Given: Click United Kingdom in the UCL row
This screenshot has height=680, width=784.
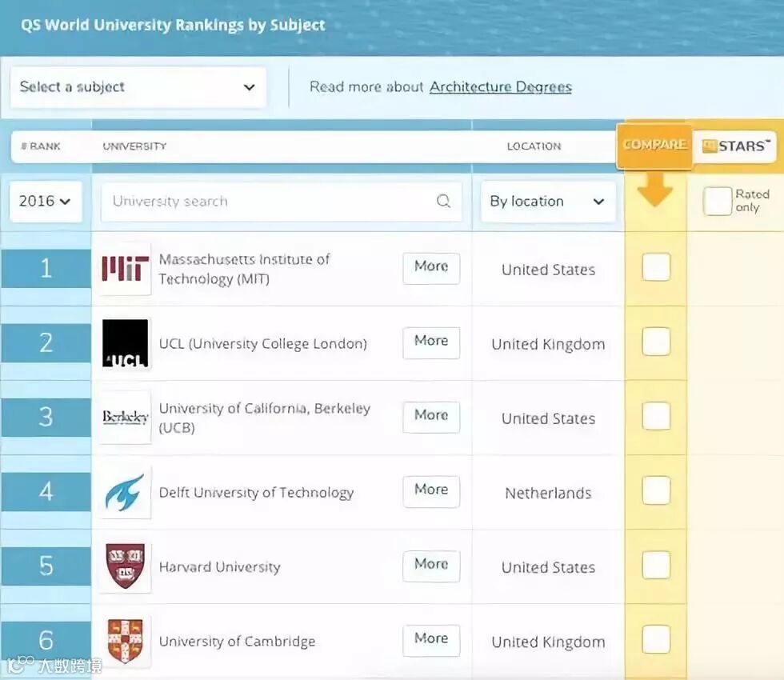Looking at the screenshot, I should point(548,345).
